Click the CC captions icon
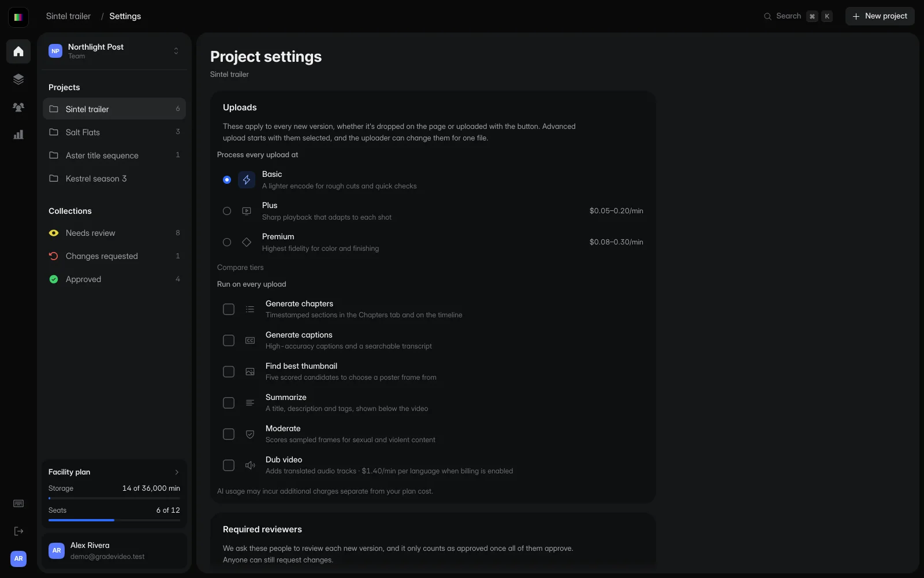The height and width of the screenshot is (578, 924). coord(250,340)
